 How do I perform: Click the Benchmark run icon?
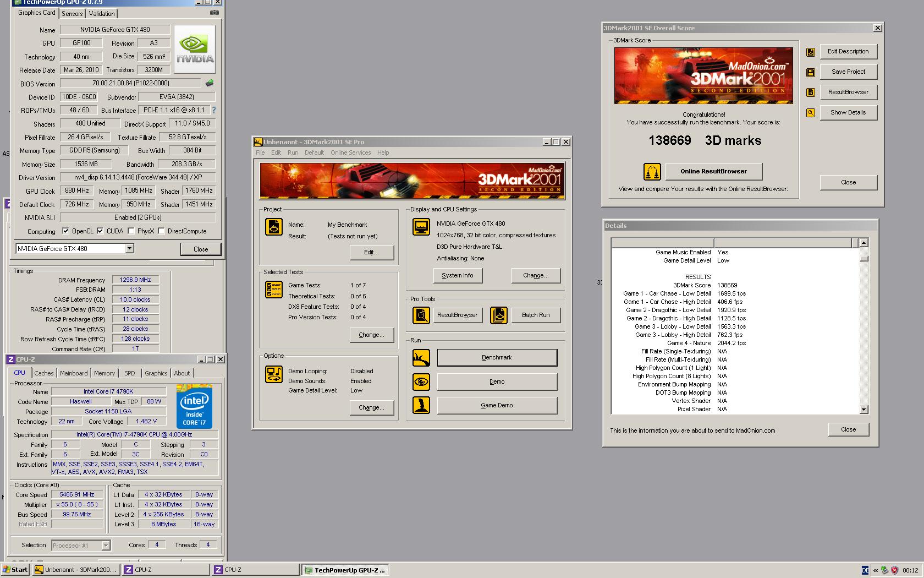[x=421, y=358]
